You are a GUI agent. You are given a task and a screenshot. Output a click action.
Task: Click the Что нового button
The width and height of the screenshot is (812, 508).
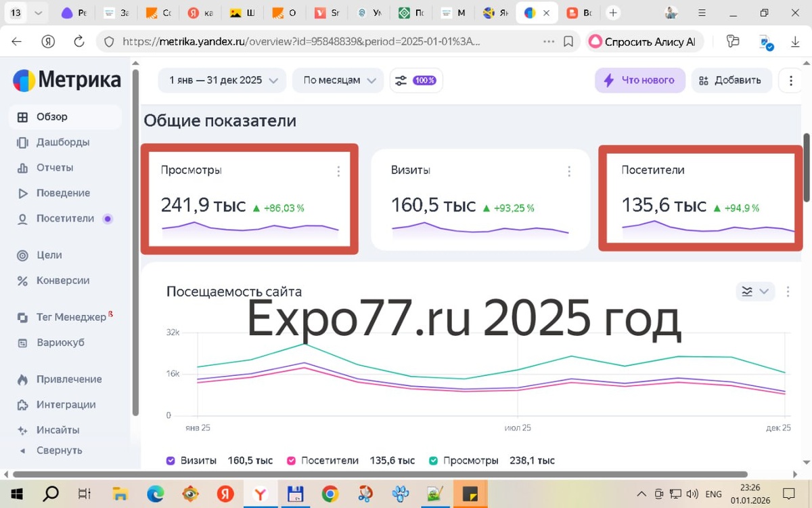click(x=640, y=80)
